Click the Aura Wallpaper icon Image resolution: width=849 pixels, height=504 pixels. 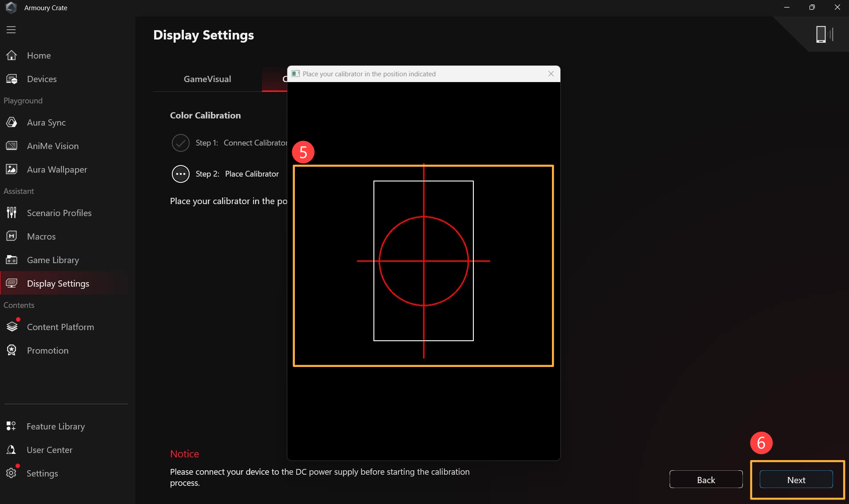tap(12, 169)
